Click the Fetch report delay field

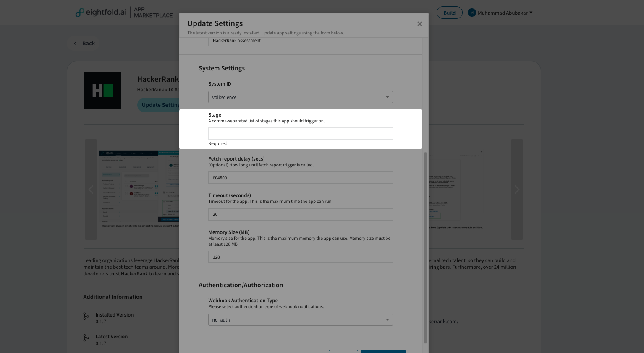pos(301,178)
